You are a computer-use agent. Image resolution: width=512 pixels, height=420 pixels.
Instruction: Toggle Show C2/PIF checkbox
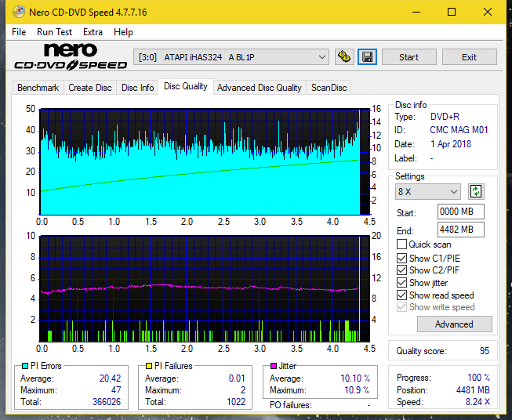click(401, 270)
